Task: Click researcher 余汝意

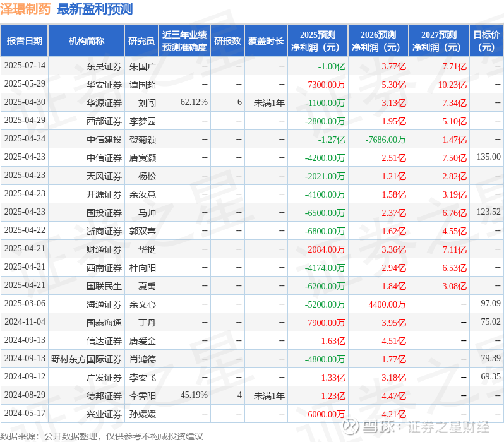Action: coord(142,195)
